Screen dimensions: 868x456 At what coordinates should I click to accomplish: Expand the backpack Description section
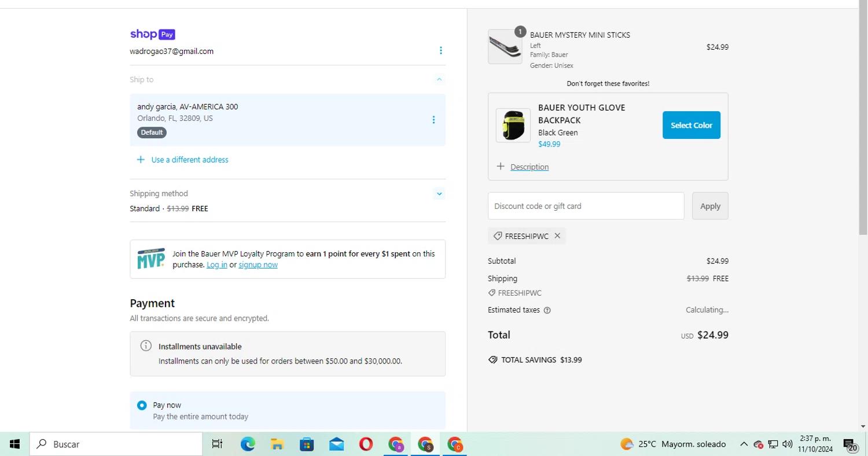point(529,167)
